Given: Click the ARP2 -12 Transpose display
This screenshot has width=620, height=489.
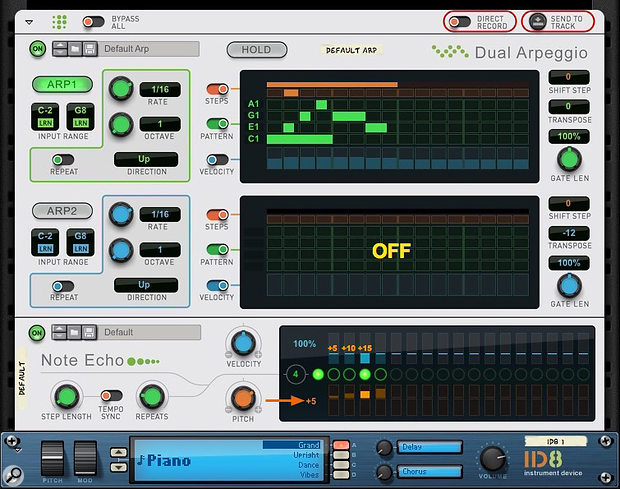Looking at the screenshot, I should pos(569,233).
